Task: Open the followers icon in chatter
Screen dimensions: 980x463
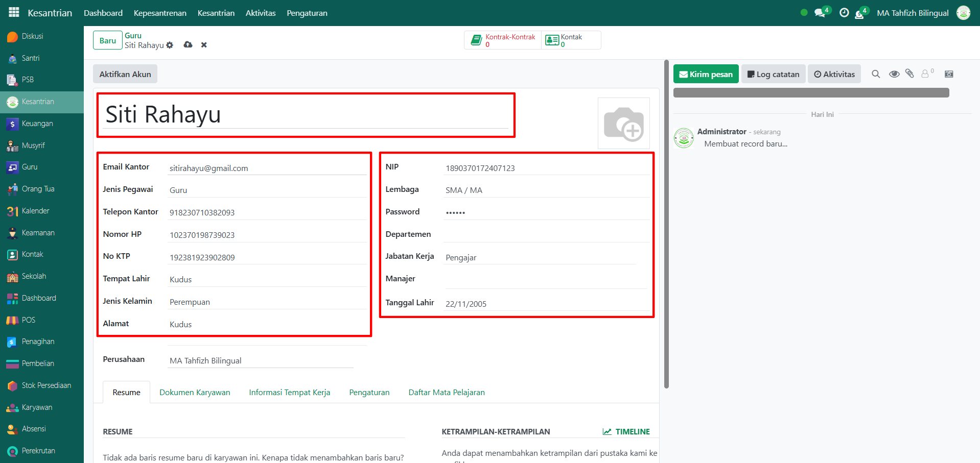Action: coord(926,74)
